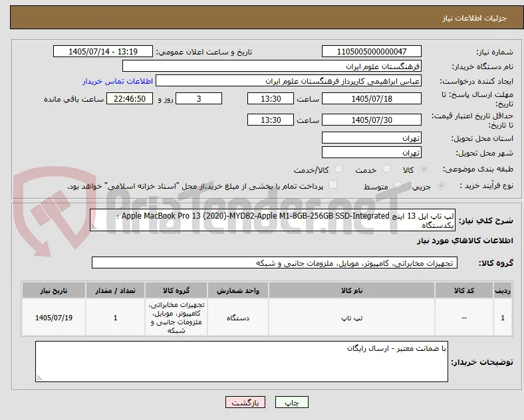Click buyer notes area با ضمانت معتبر

click(241, 362)
